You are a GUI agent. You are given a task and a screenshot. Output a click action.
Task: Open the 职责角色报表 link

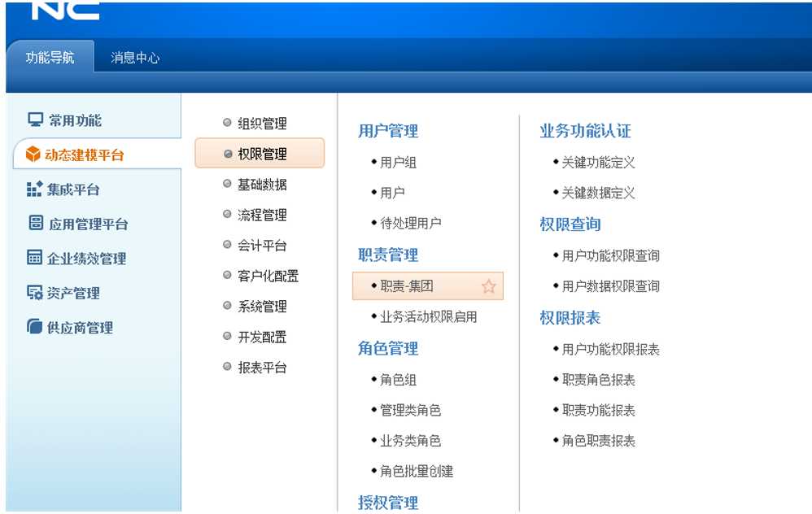point(598,380)
